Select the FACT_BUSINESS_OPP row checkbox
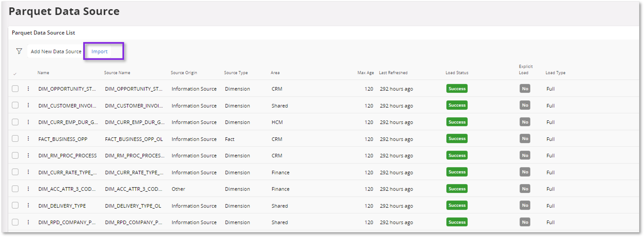The image size is (644, 237). (x=15, y=139)
